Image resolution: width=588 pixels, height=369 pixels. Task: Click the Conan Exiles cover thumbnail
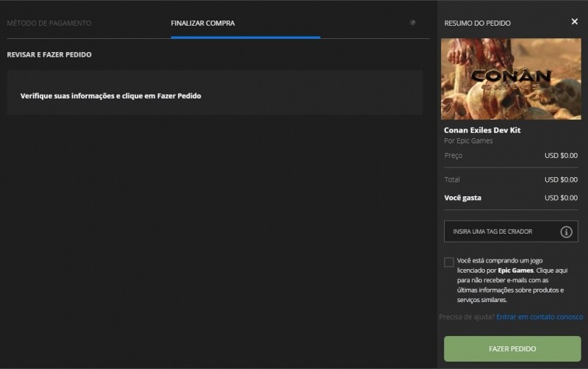coord(511,79)
